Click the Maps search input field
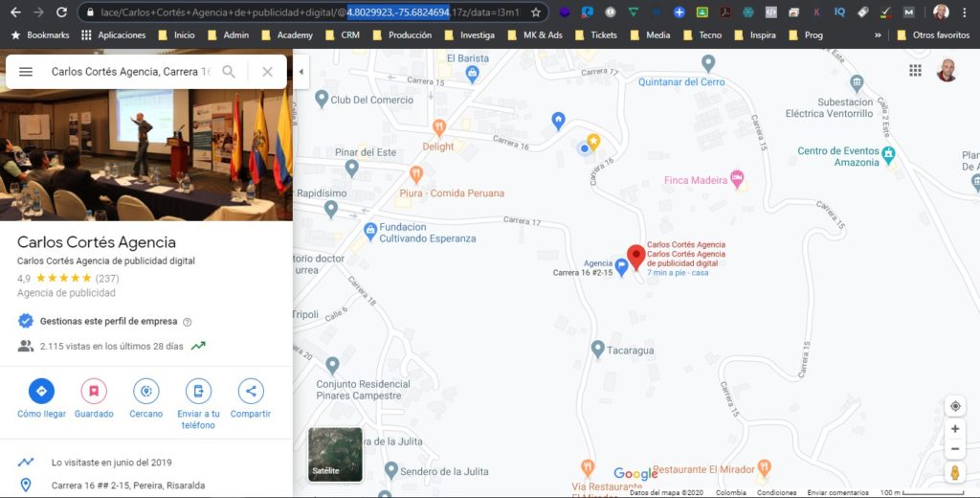 coord(130,72)
